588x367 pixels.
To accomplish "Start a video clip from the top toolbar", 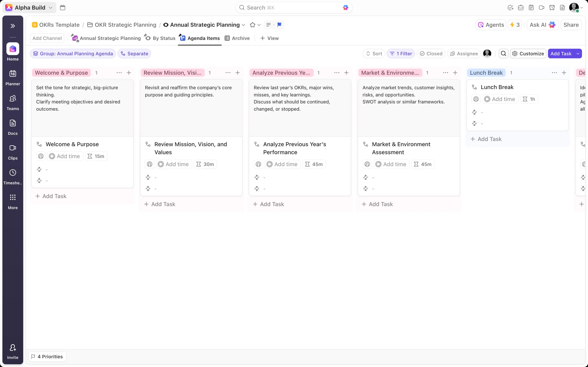I will pyautogui.click(x=542, y=8).
